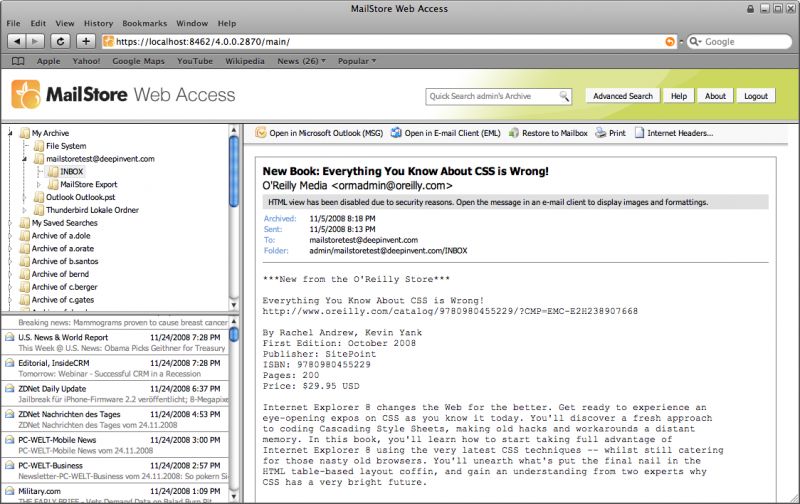The width and height of the screenshot is (800, 504).
Task: Click the My Archive folder icon
Action: tap(24, 133)
